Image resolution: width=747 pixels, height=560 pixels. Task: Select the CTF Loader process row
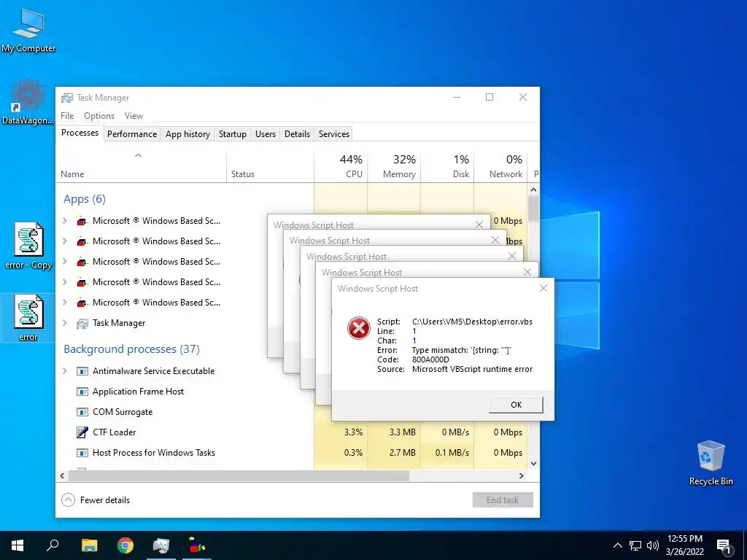pyautogui.click(x=292, y=432)
